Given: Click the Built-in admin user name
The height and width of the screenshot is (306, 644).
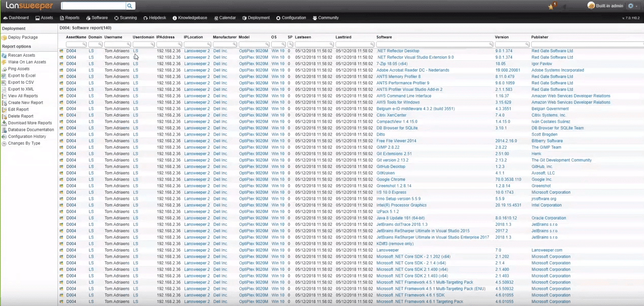Looking at the screenshot, I should click(x=609, y=6).
